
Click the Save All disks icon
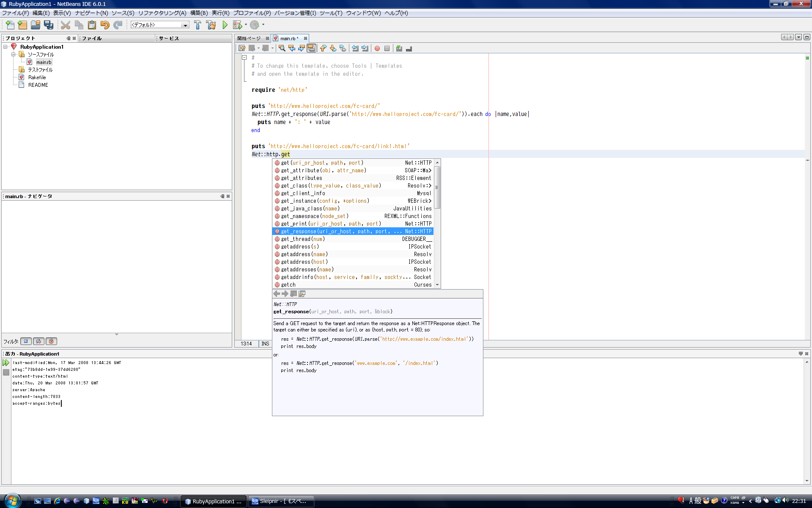[49, 25]
